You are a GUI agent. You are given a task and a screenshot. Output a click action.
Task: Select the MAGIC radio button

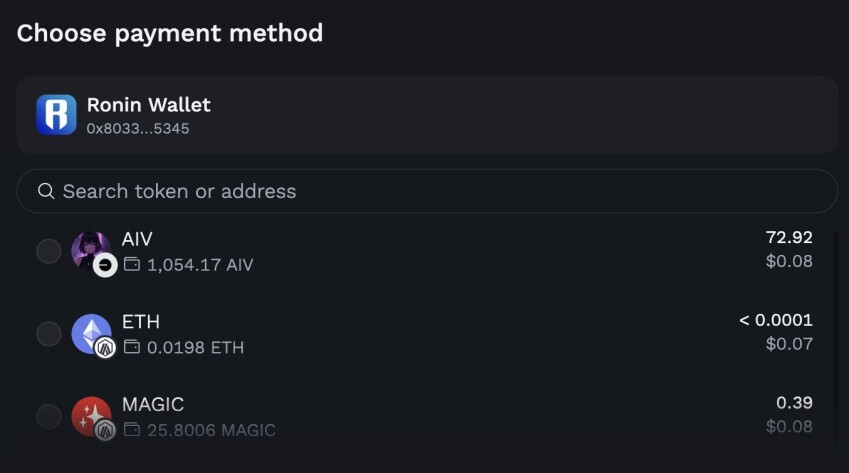point(49,417)
